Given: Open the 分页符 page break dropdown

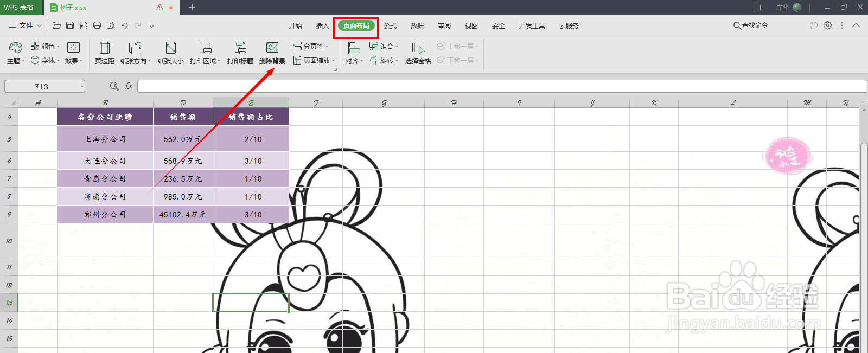Looking at the screenshot, I should 311,46.
